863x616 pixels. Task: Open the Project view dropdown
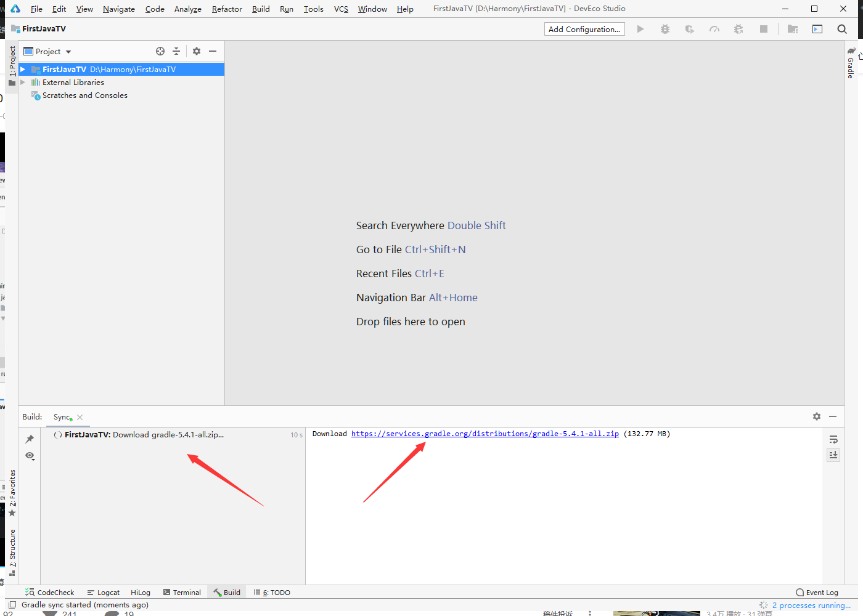(x=47, y=52)
